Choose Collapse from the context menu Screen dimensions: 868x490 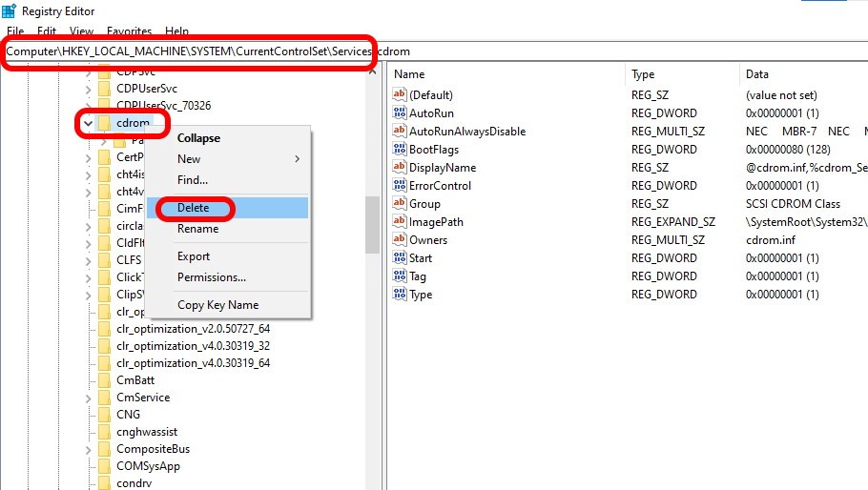(228, 138)
